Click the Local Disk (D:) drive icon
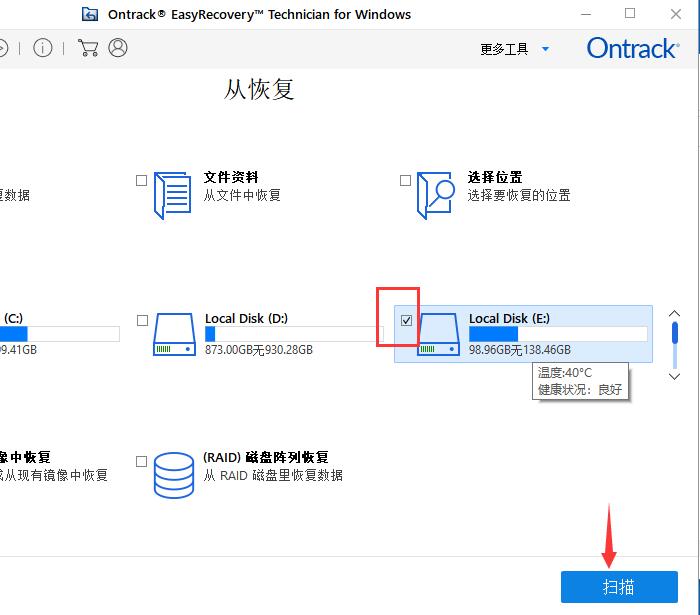 (174, 334)
